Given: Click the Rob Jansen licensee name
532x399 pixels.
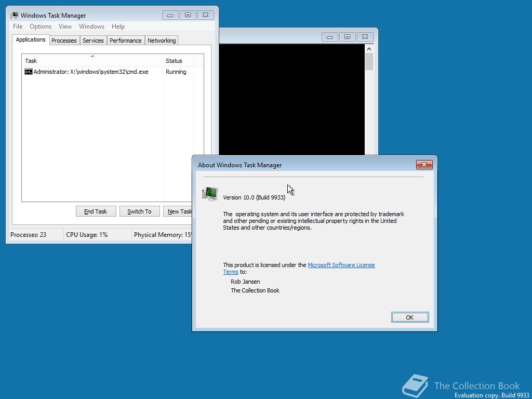Looking at the screenshot, I should tap(245, 282).
